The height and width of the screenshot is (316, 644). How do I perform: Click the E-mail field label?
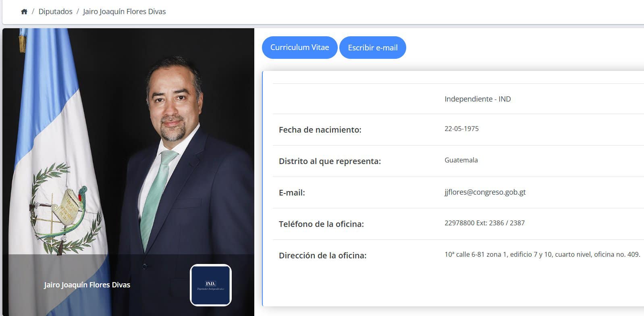(292, 193)
